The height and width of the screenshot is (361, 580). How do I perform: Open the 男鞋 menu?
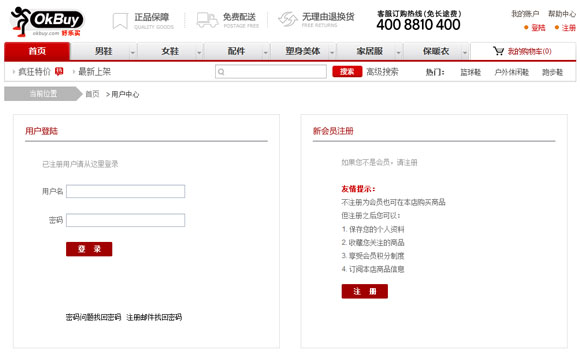[103, 51]
